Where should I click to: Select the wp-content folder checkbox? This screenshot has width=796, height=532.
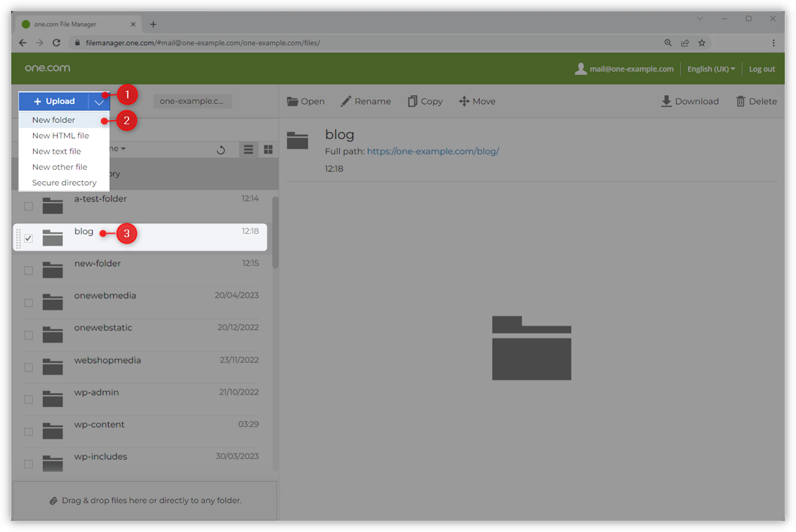coord(27,432)
